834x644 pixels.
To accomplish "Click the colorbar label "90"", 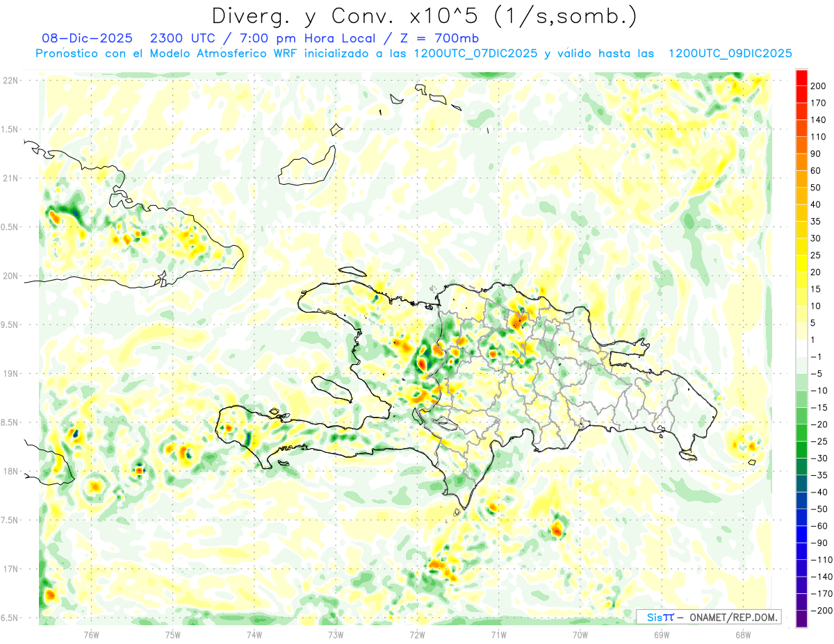I will pos(816,154).
